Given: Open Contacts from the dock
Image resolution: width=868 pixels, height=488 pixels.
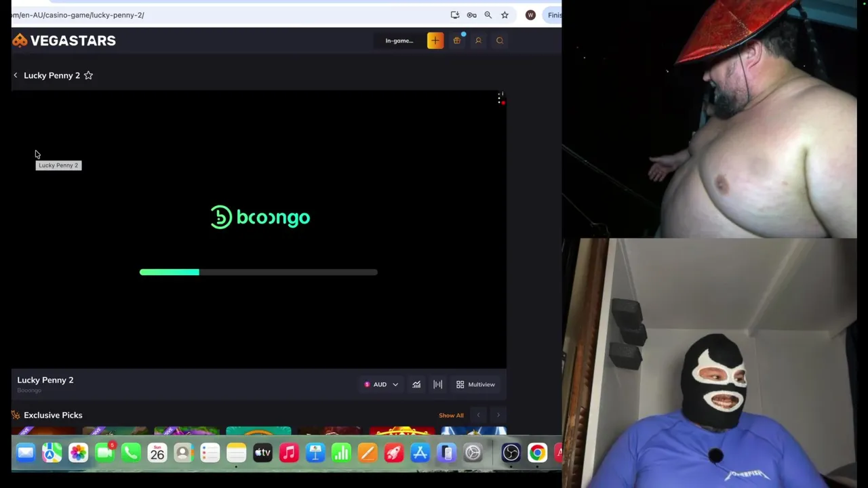Looking at the screenshot, I should [183, 452].
